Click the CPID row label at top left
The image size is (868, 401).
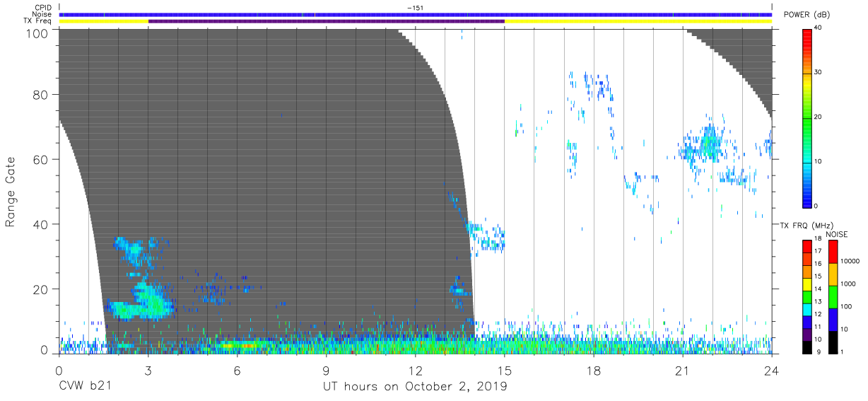42,8
